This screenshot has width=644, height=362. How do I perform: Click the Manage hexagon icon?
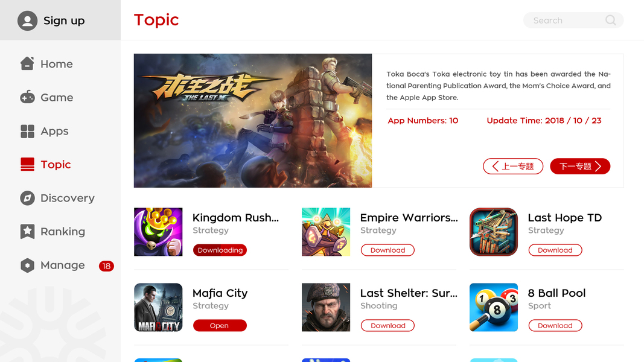pos(28,265)
